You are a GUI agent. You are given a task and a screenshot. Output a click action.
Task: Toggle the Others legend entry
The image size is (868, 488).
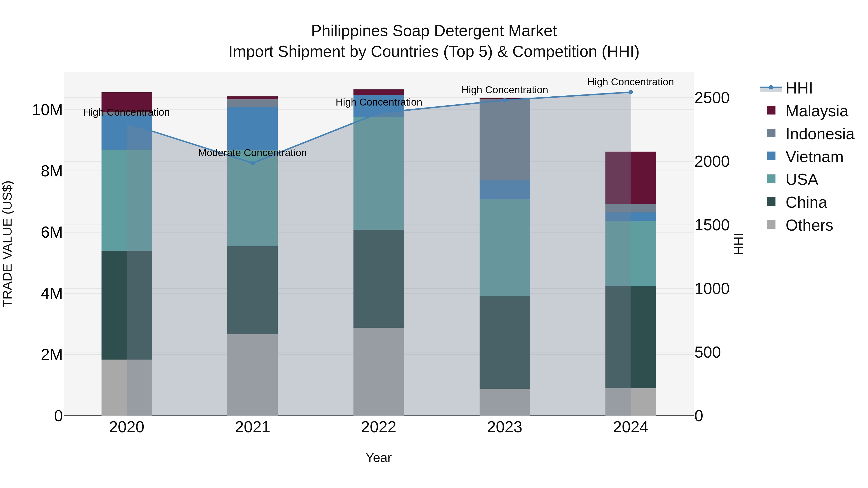800,225
